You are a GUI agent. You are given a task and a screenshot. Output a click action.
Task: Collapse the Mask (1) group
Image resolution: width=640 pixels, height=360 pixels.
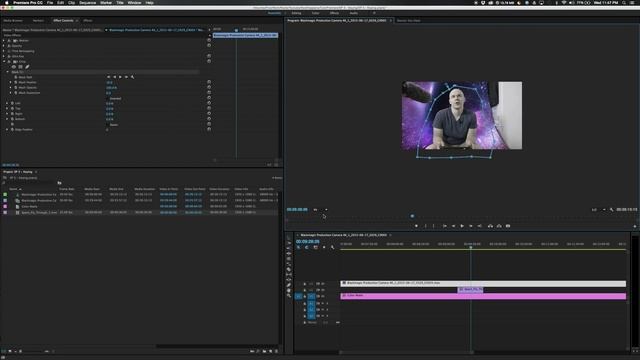coord(7,72)
